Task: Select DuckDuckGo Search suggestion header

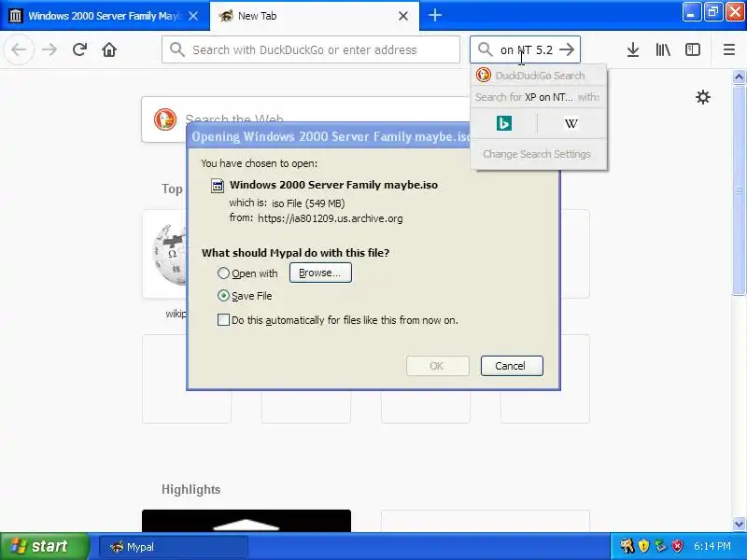Action: coord(539,76)
